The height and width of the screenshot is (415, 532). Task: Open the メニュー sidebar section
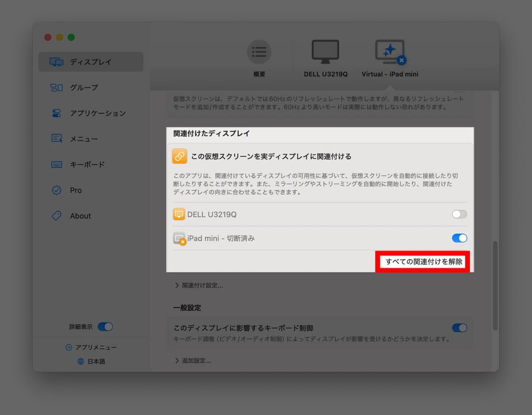(91, 139)
